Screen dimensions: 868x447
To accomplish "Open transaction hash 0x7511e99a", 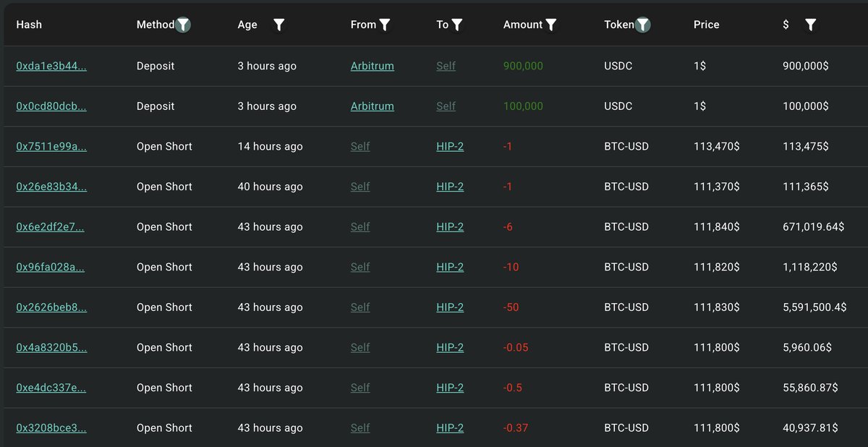I will [51, 146].
